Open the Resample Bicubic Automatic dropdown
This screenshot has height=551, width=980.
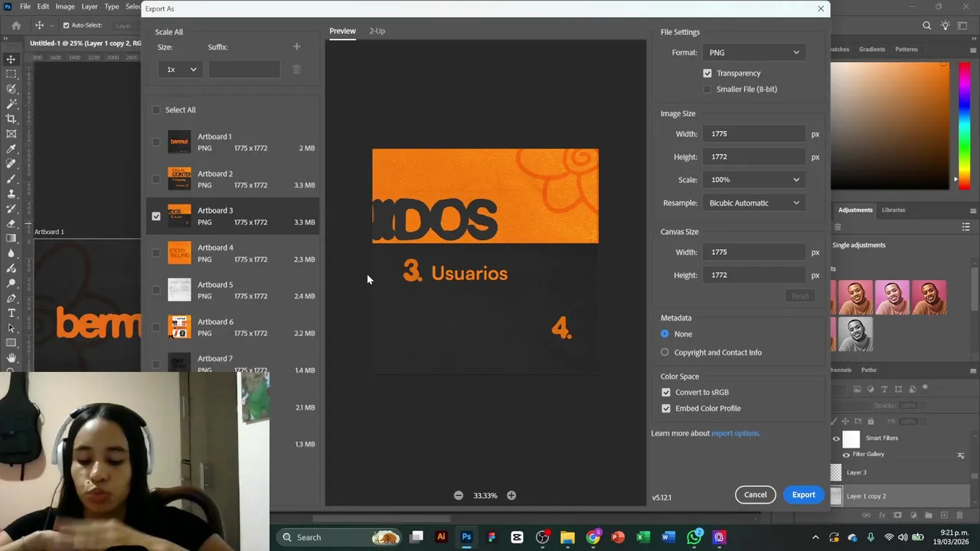pos(754,203)
